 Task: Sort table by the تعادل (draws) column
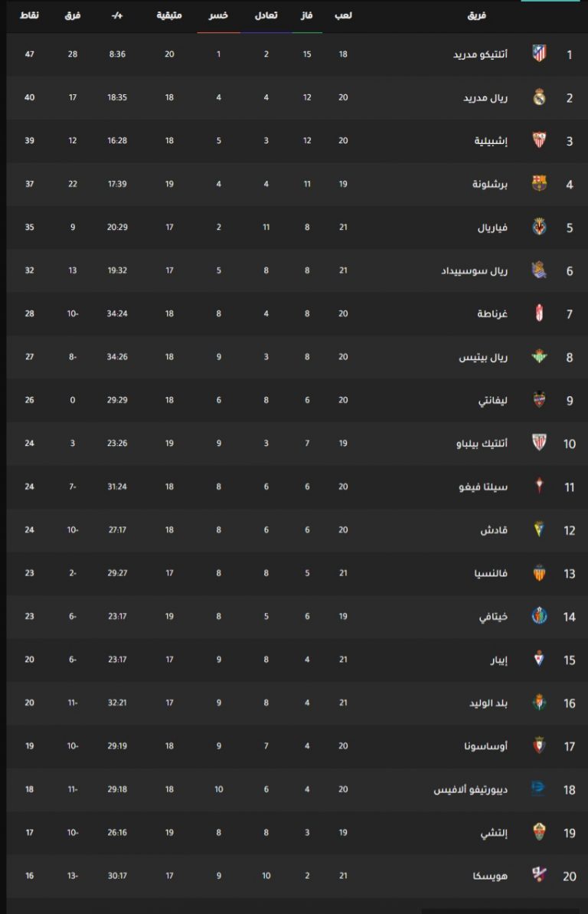coord(266,16)
